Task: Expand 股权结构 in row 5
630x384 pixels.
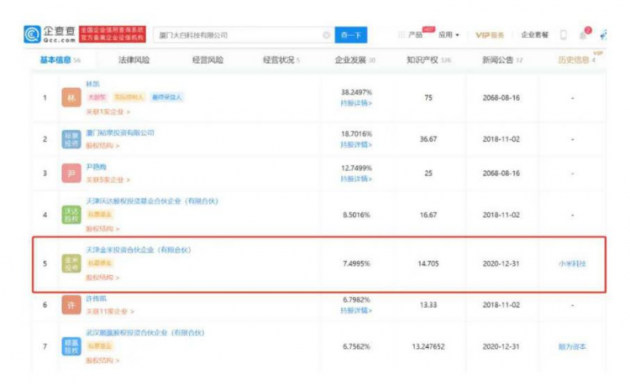Action: point(103,277)
